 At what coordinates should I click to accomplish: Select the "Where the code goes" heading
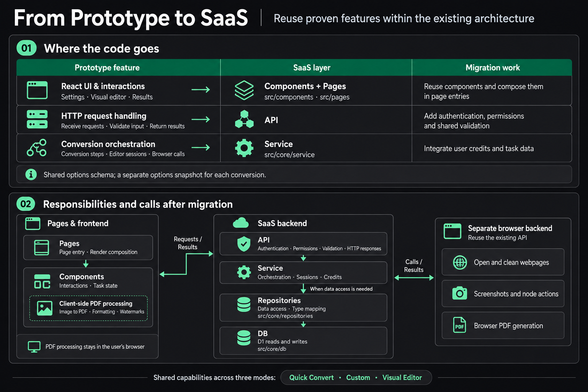tap(101, 49)
